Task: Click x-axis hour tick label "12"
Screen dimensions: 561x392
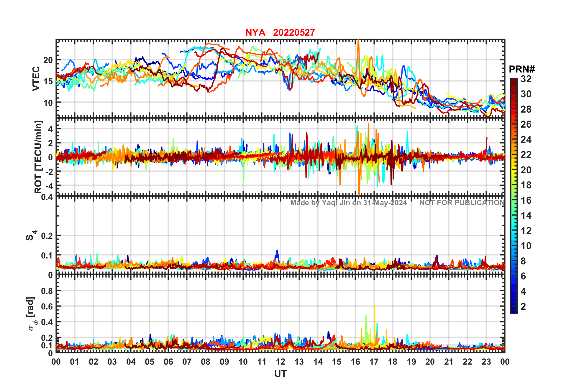Action: (x=280, y=362)
